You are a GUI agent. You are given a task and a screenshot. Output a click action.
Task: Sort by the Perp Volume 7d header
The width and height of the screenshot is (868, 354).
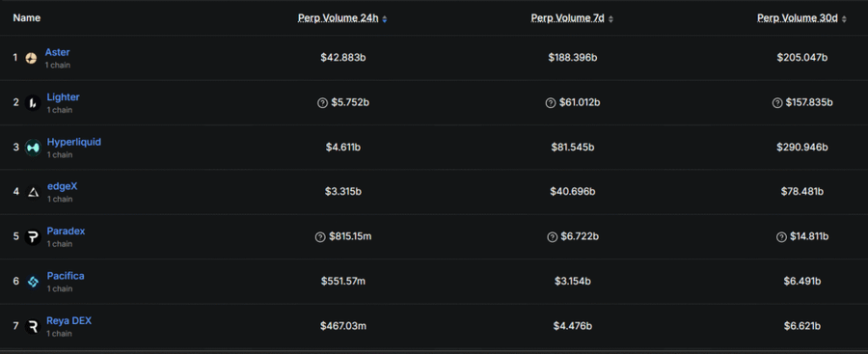tap(567, 18)
